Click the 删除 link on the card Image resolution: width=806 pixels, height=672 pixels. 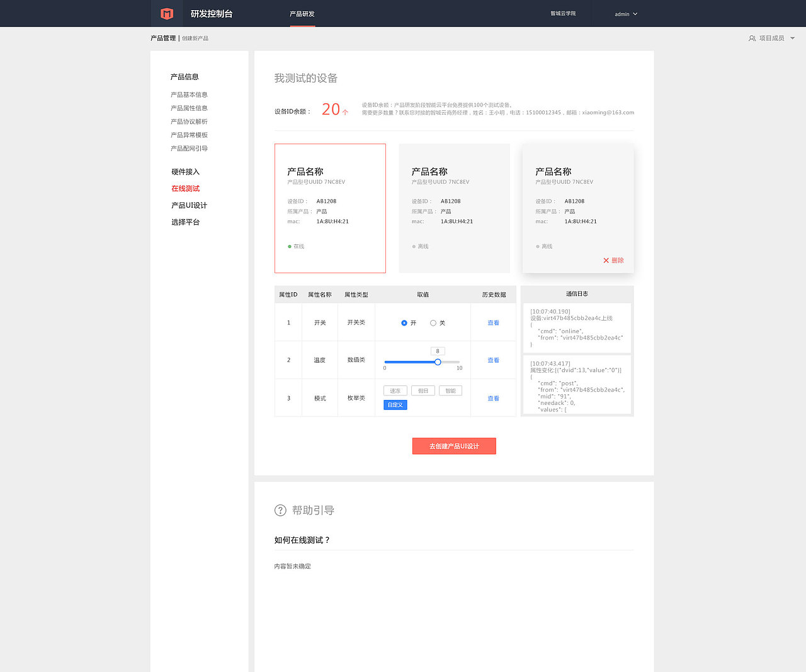[618, 260]
